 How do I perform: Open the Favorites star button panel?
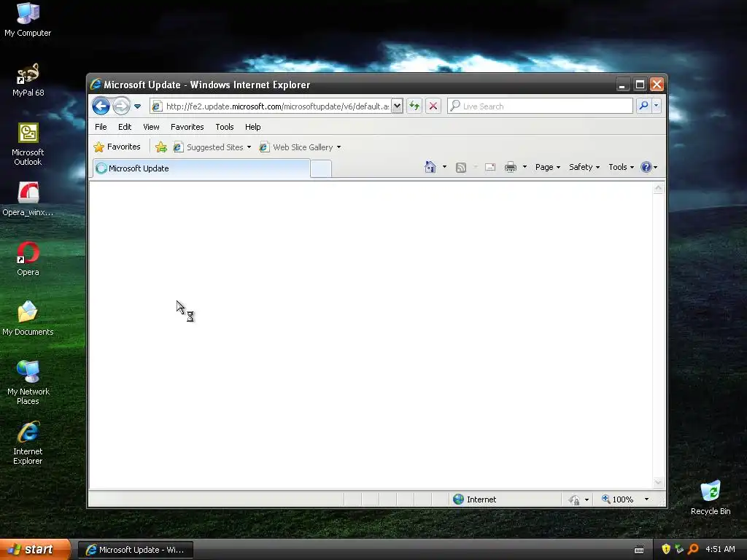click(x=117, y=147)
